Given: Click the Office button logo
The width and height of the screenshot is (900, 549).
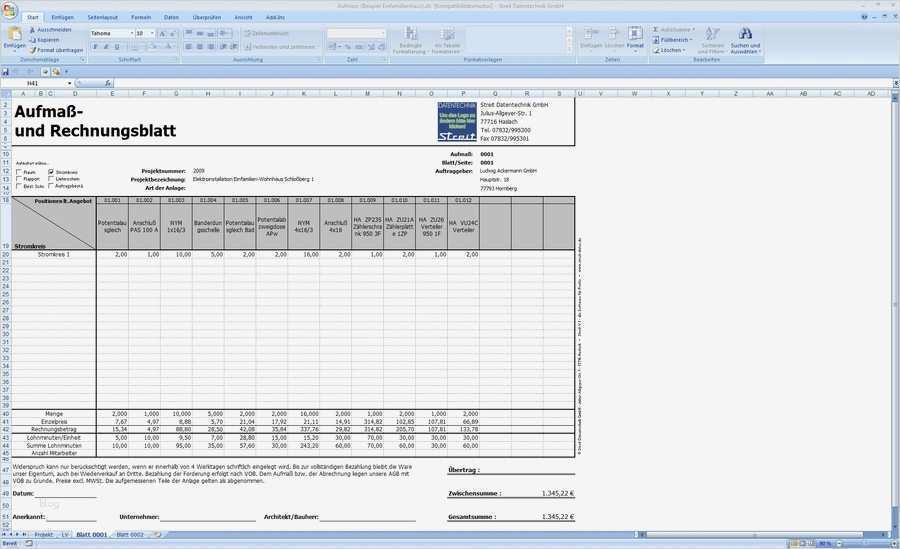Looking at the screenshot, I should (9, 10).
